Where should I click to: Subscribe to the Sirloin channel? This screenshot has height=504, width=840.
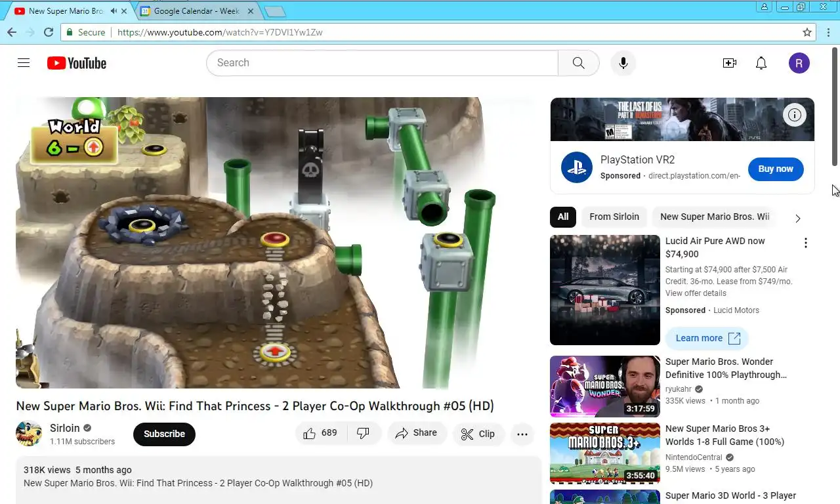pos(164,434)
